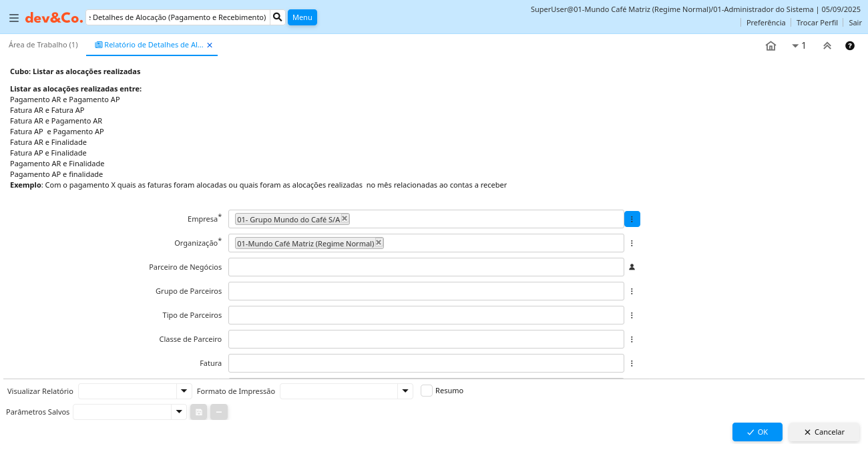Click the Cancelar button

[x=824, y=432]
